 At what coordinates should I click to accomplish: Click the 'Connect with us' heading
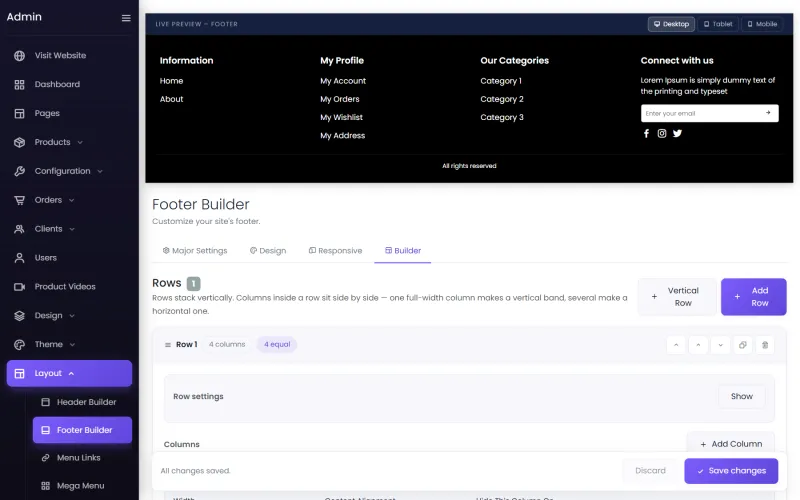(x=677, y=60)
